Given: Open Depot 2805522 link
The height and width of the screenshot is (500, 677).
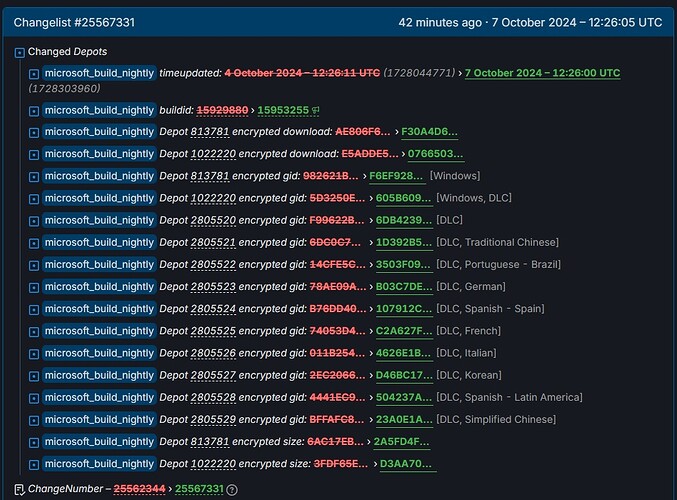Looking at the screenshot, I should pos(213,265).
